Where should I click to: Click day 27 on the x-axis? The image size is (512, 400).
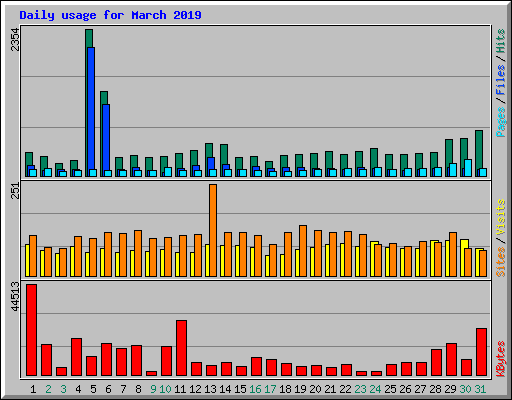pyautogui.click(x=420, y=389)
